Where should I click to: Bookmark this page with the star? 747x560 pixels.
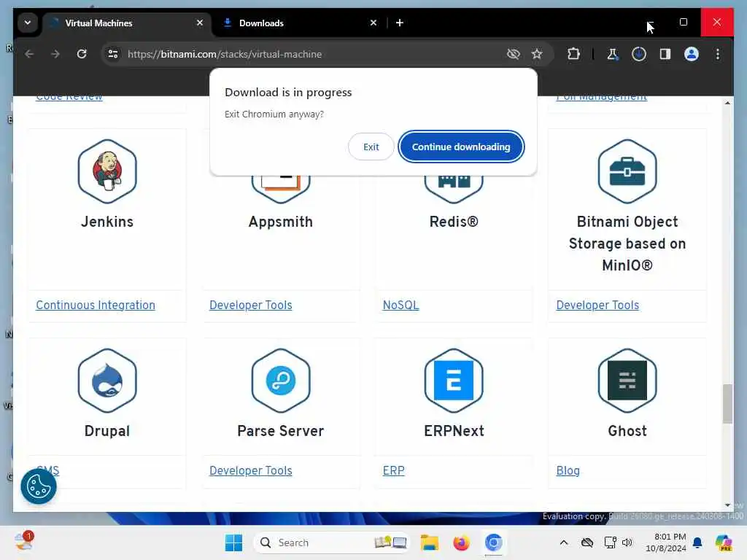click(x=537, y=54)
